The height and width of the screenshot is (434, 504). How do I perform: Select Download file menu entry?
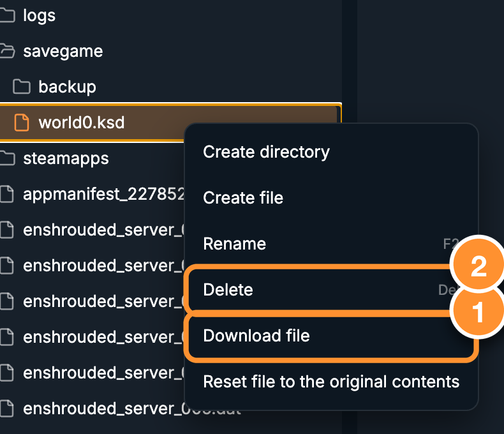click(331, 336)
